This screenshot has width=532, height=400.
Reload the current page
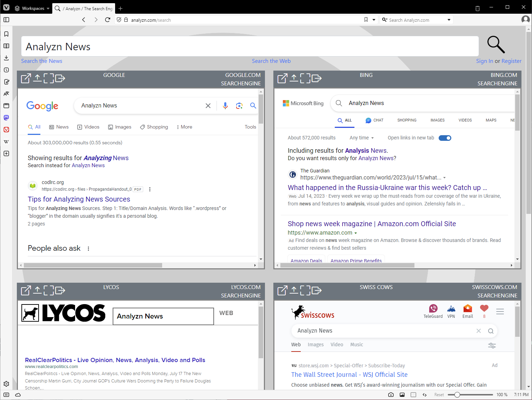pos(108,20)
